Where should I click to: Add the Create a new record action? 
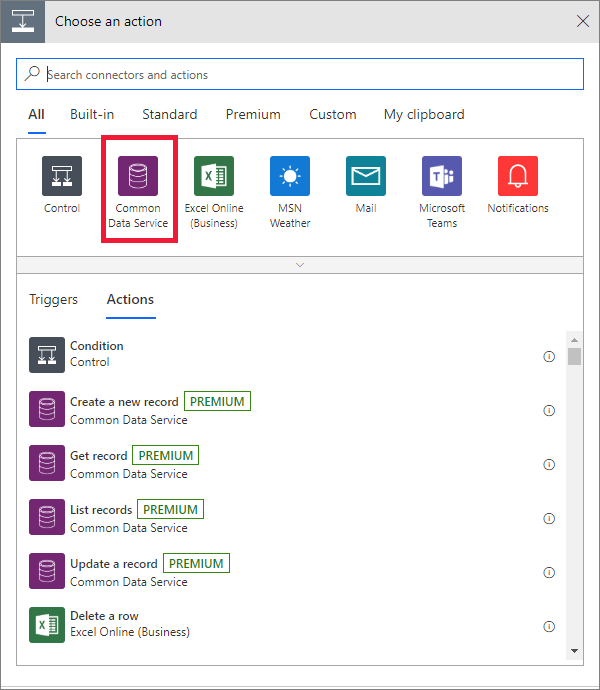291,409
